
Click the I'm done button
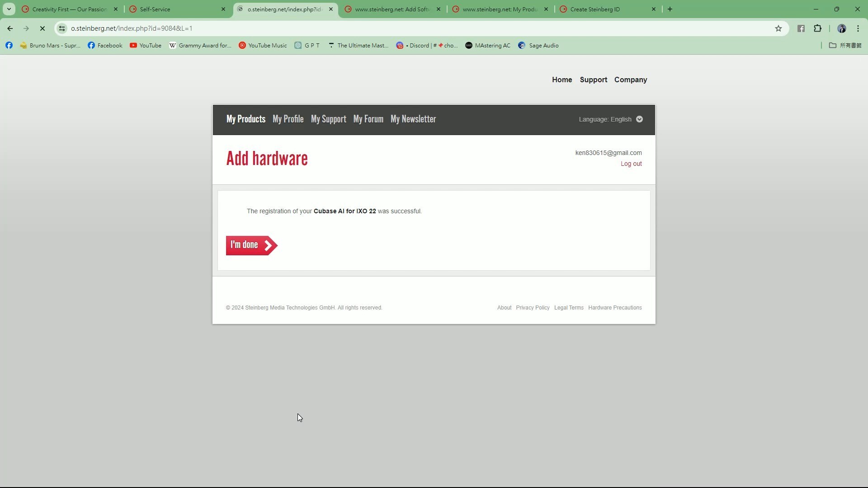251,245
